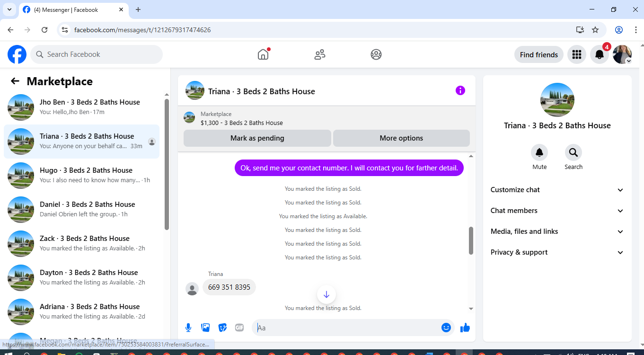
Task: Open the emoji picker in message box
Action: point(446,328)
